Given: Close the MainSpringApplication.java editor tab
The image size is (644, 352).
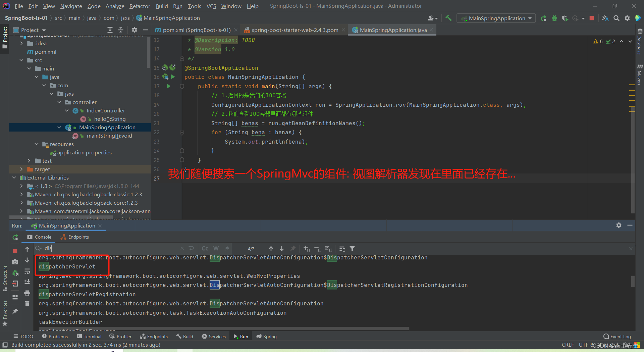Looking at the screenshot, I should pos(431,30).
